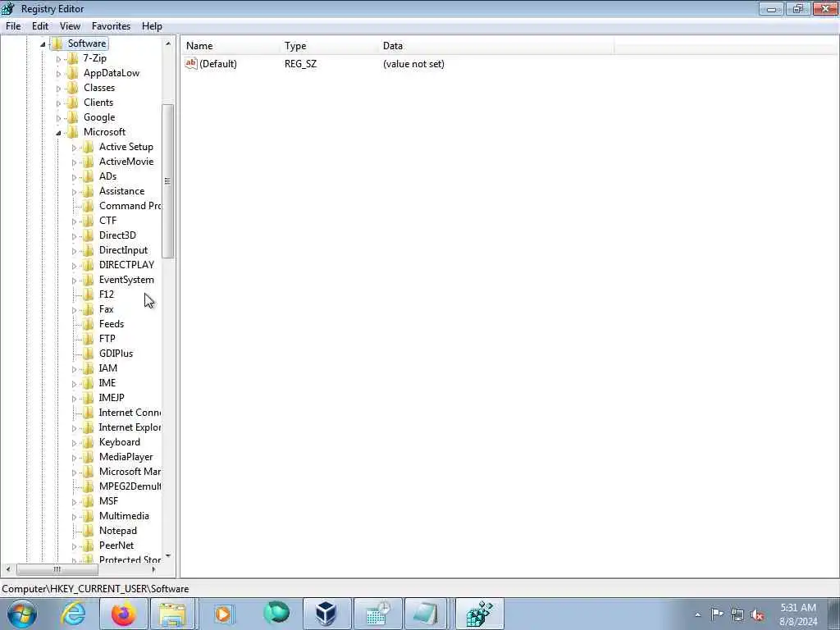
Task: Sort by the Data column header
Action: (496, 46)
